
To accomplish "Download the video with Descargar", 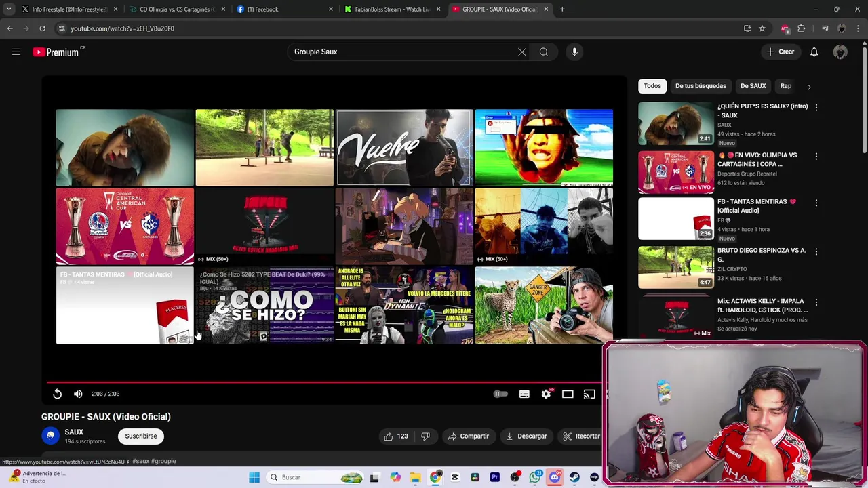I will 526,436.
